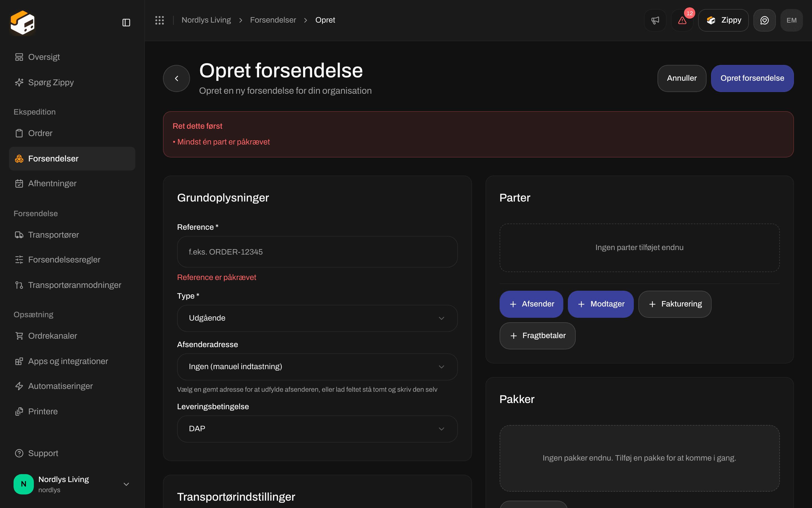The width and height of the screenshot is (812, 508).
Task: Open Ordrer in the sidebar
Action: pyautogui.click(x=72, y=133)
